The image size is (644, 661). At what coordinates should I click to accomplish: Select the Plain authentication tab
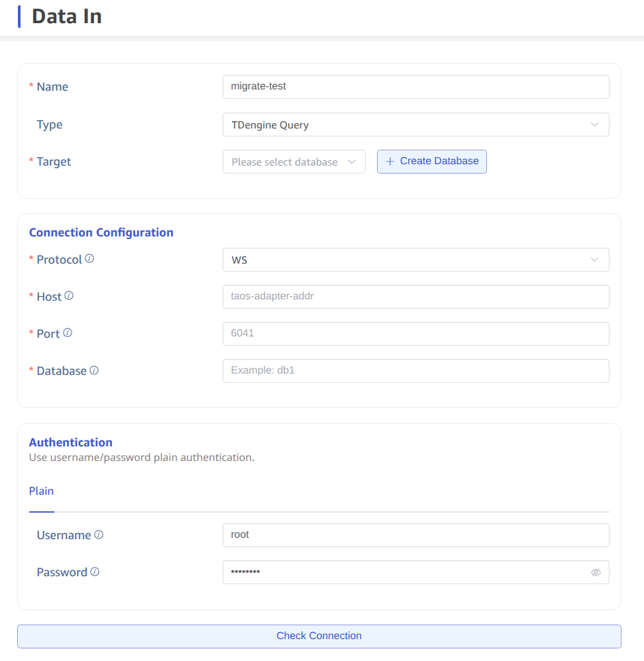point(41,491)
